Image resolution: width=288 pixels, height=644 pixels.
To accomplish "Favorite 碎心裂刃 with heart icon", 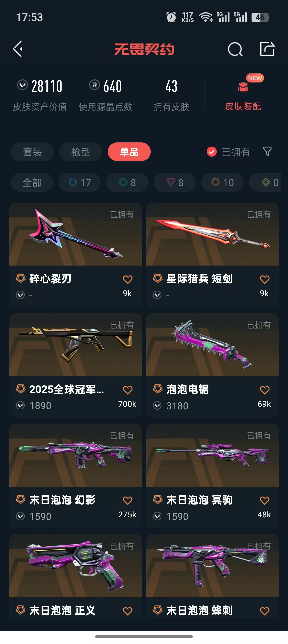I will pyautogui.click(x=128, y=279).
